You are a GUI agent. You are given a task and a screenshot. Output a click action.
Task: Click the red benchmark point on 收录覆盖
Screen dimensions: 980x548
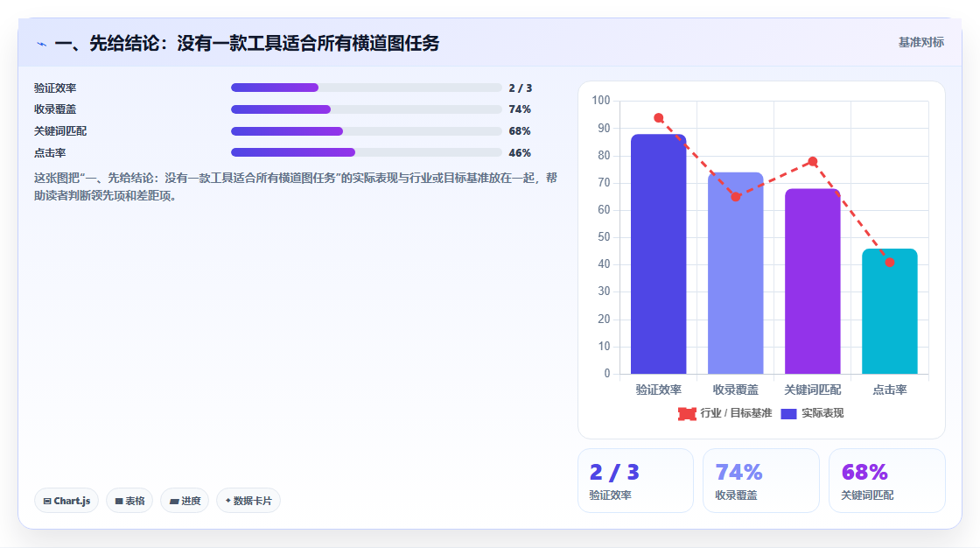click(736, 196)
